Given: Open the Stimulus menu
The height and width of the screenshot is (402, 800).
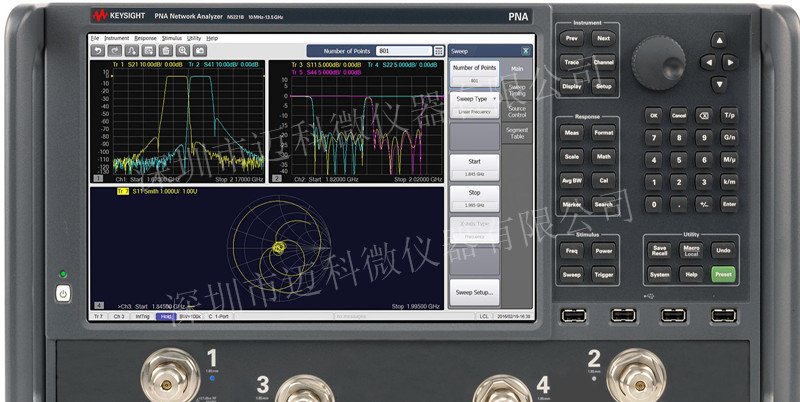Looking at the screenshot, I should (171, 38).
